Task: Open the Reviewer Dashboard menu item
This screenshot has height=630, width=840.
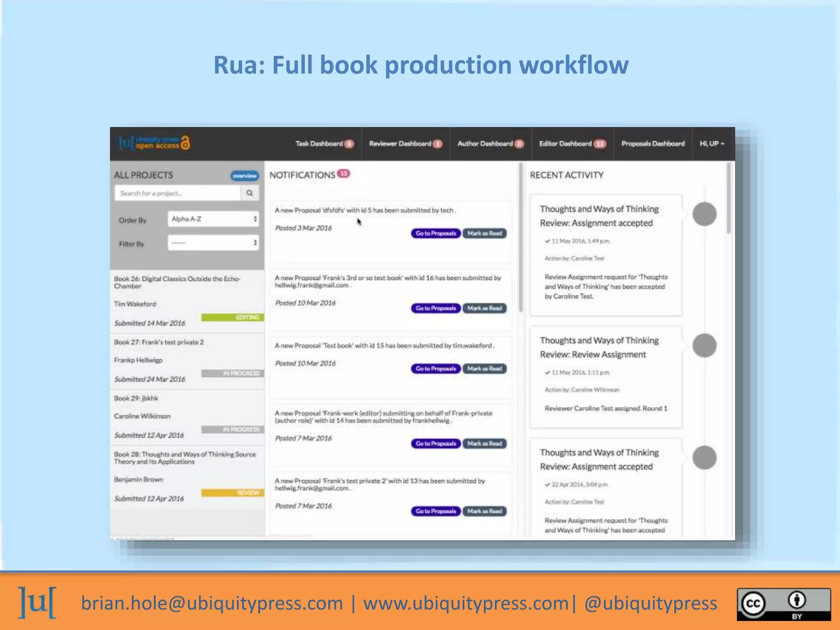Action: point(400,144)
